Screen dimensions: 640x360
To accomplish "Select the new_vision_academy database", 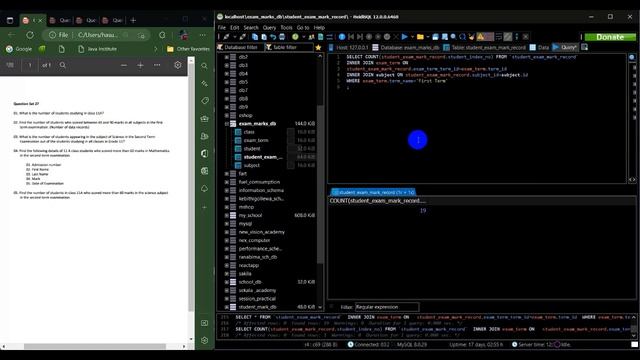I will point(262,232).
